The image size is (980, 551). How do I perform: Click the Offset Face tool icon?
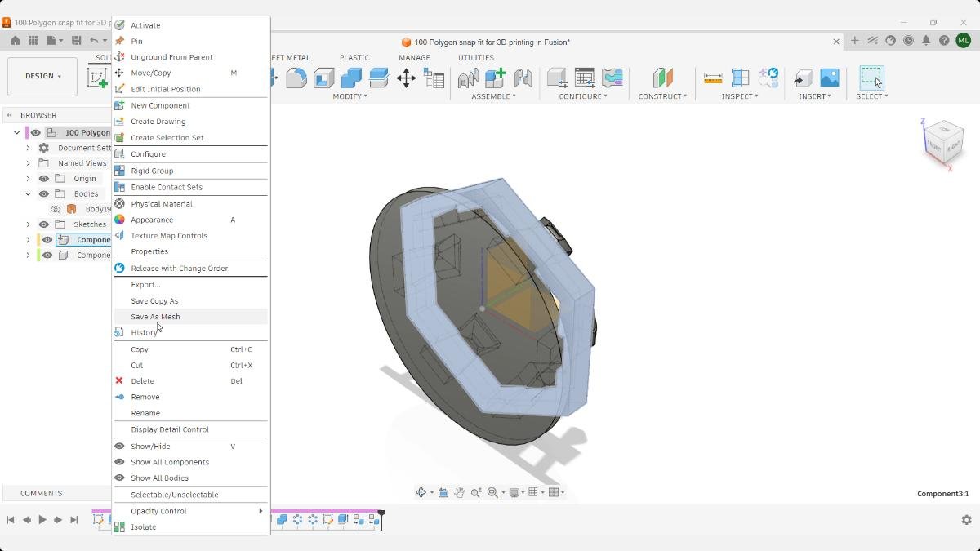378,78
